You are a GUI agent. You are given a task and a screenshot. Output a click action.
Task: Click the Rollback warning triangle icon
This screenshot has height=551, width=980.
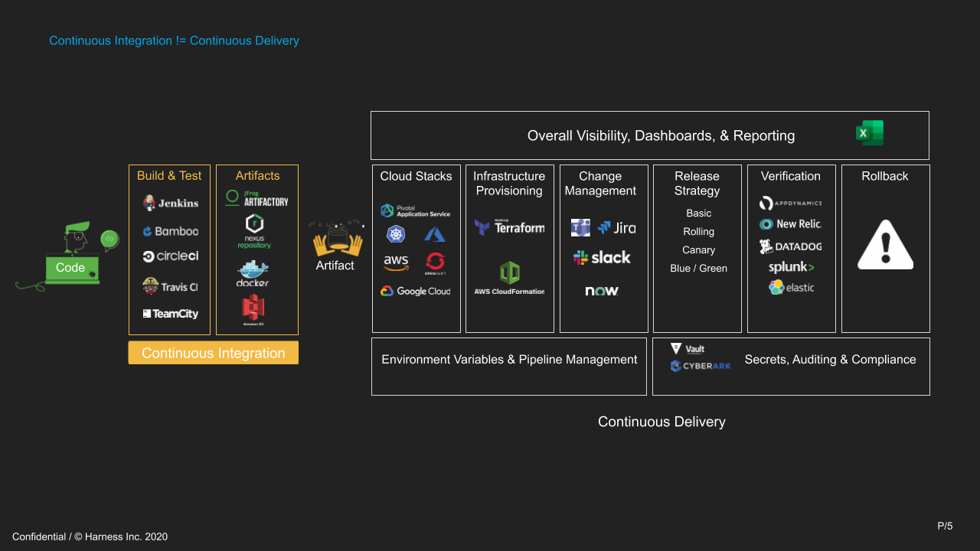tap(885, 245)
